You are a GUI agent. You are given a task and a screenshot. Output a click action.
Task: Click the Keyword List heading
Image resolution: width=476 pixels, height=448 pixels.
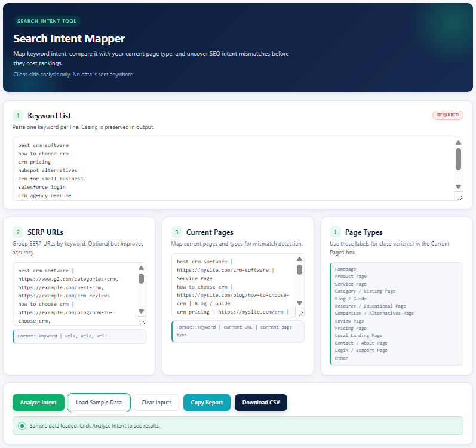(x=49, y=116)
